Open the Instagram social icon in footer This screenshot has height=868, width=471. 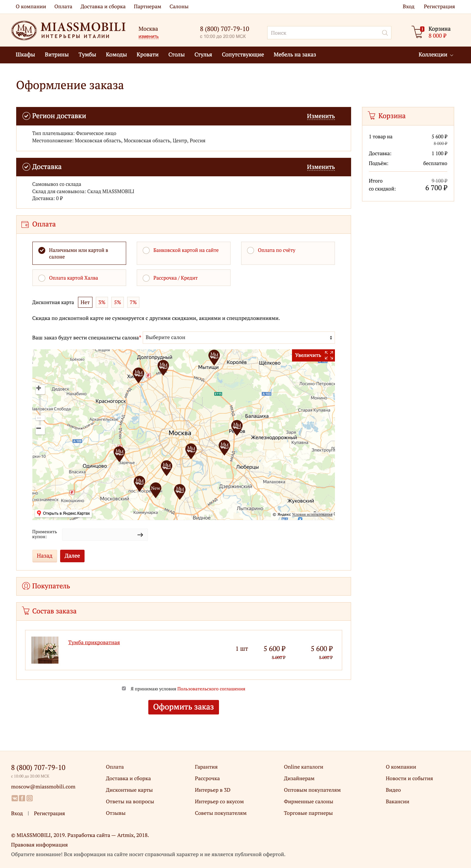click(30, 798)
